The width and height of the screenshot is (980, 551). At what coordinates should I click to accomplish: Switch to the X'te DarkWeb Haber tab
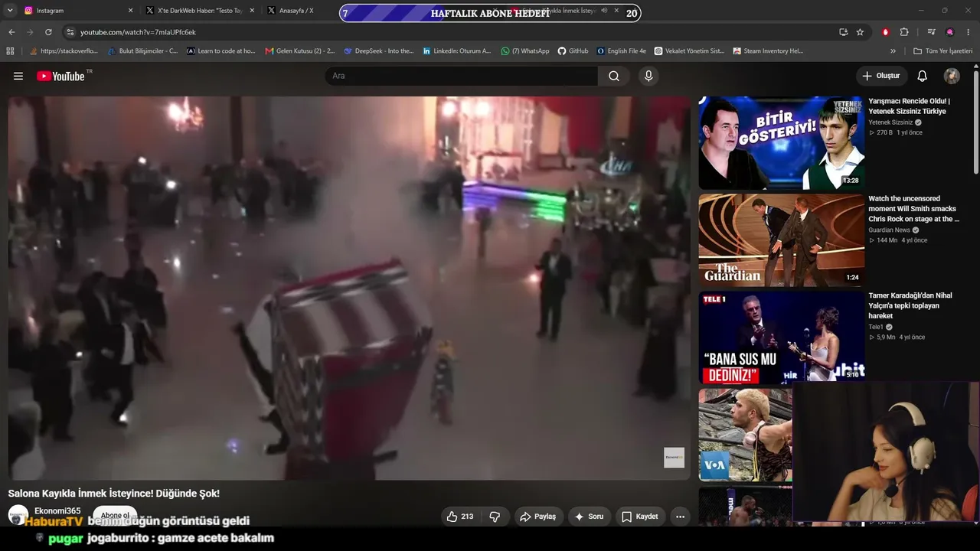[x=200, y=11]
